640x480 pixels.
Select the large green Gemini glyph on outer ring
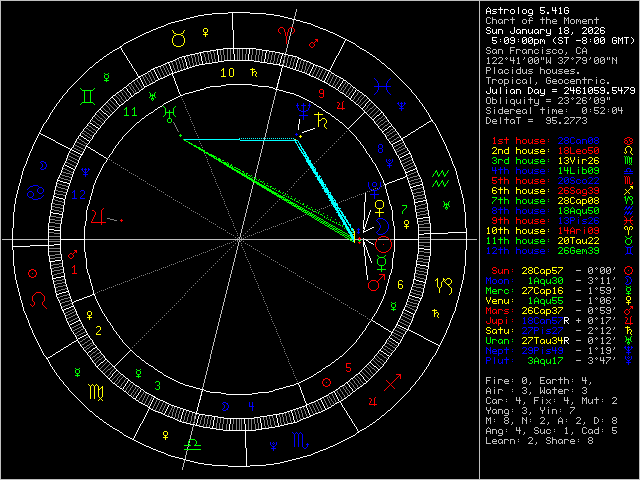click(x=88, y=96)
